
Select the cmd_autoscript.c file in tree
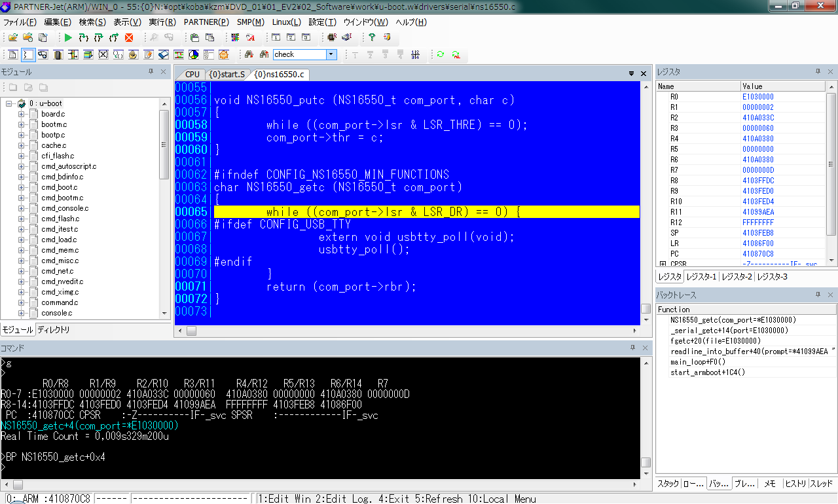point(69,166)
